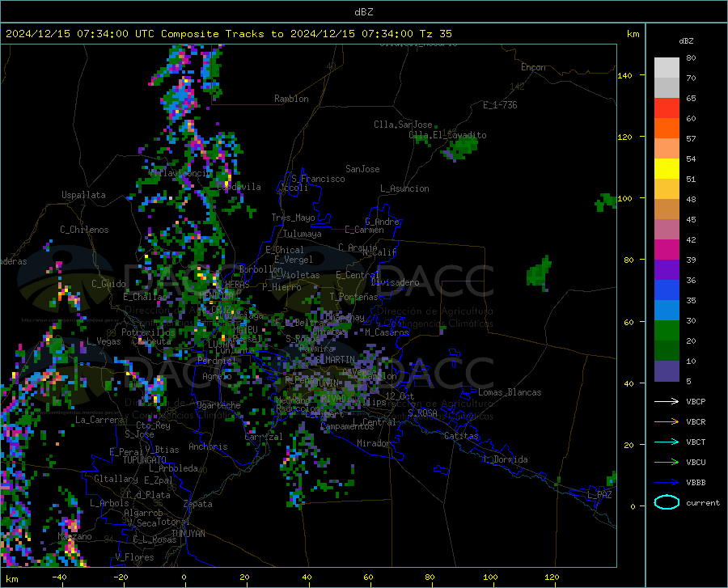Click the C_Chilenos place label

[x=84, y=230]
